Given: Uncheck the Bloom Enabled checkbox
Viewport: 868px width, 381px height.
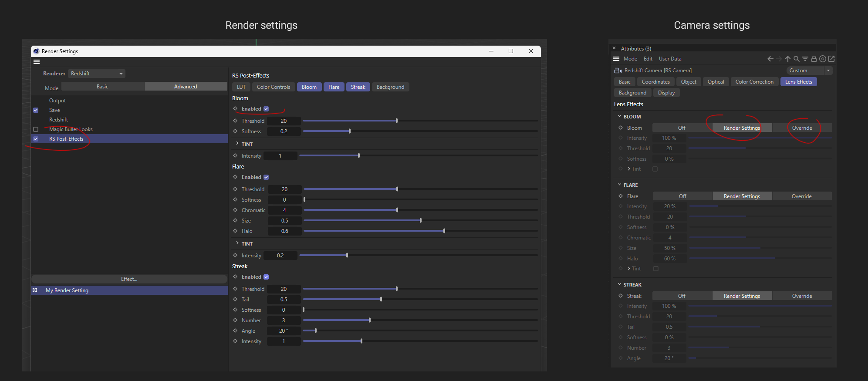Looking at the screenshot, I should [266, 109].
